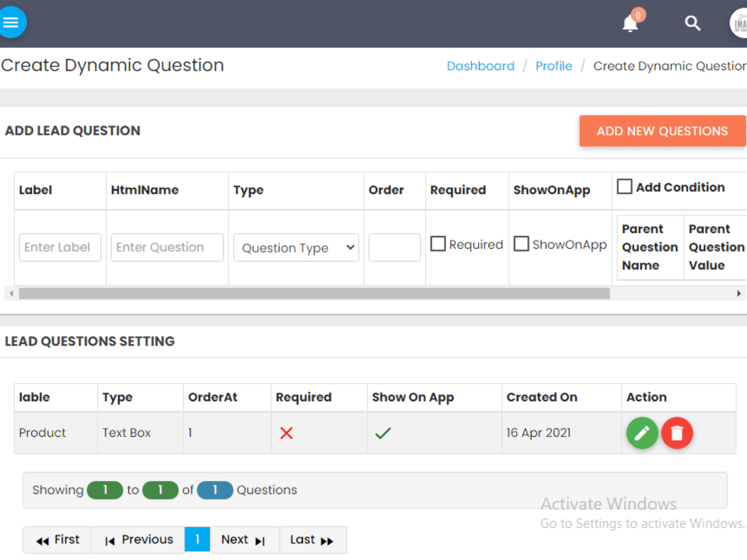The width and height of the screenshot is (747, 560).
Task: Check notifications via the bell icon
Action: 628,25
